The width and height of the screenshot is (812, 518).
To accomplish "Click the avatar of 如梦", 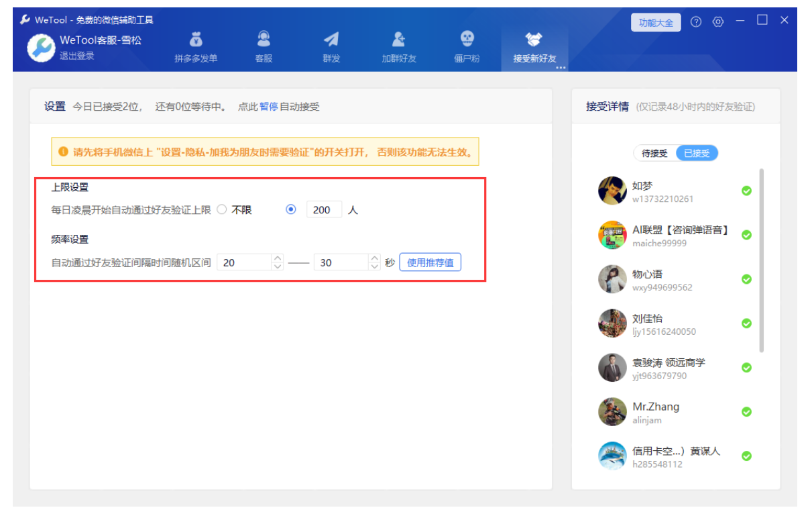I will tap(612, 191).
